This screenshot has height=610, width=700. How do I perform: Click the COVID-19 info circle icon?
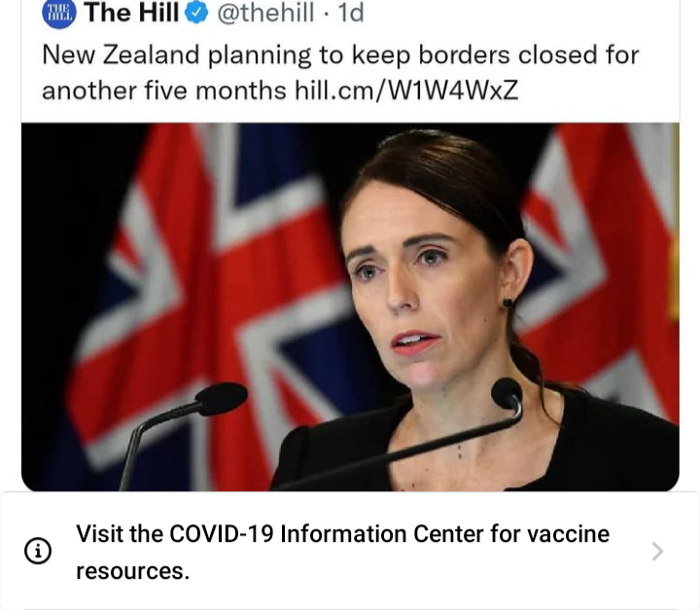[38, 551]
